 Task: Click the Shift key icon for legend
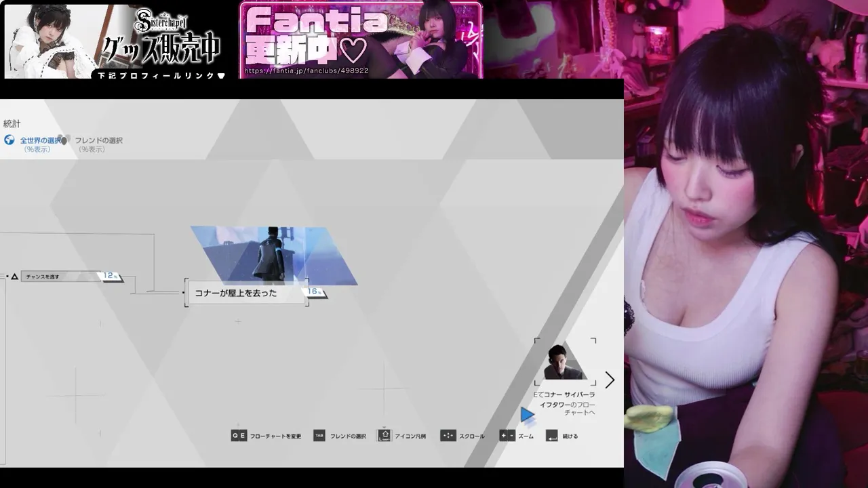tap(385, 435)
